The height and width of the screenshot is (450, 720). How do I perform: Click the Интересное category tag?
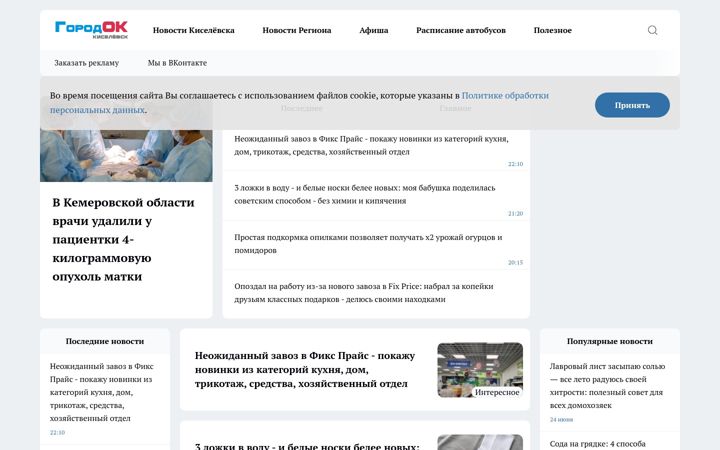497,392
